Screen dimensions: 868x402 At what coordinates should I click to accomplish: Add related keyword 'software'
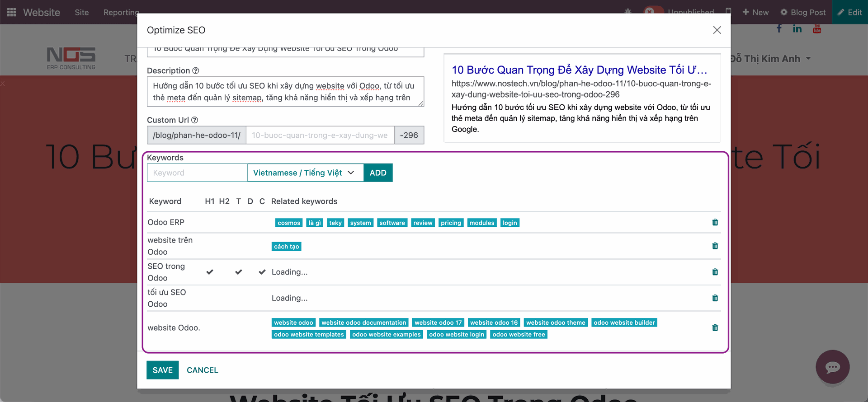[x=392, y=223]
